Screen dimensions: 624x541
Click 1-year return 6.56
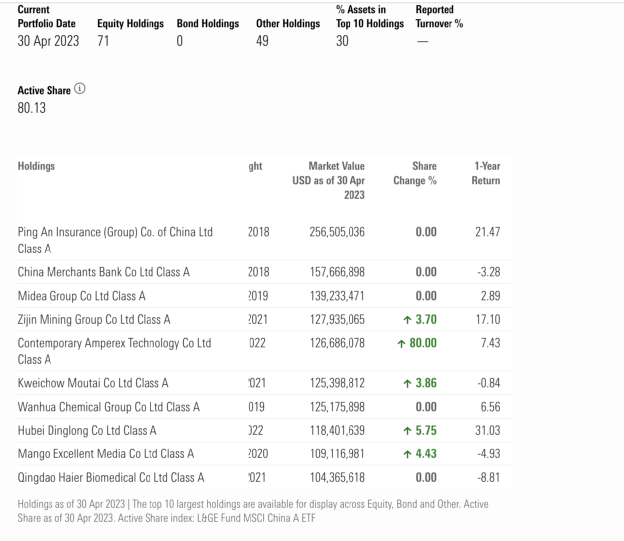[490, 407]
